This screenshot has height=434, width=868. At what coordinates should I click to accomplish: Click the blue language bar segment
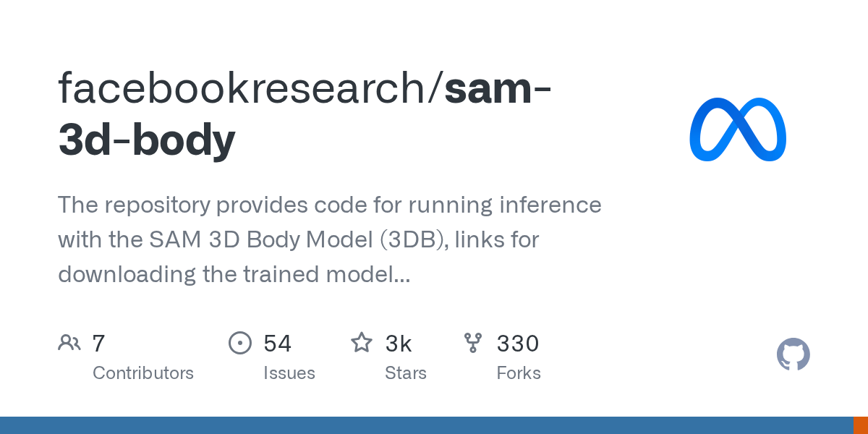pos(427,425)
